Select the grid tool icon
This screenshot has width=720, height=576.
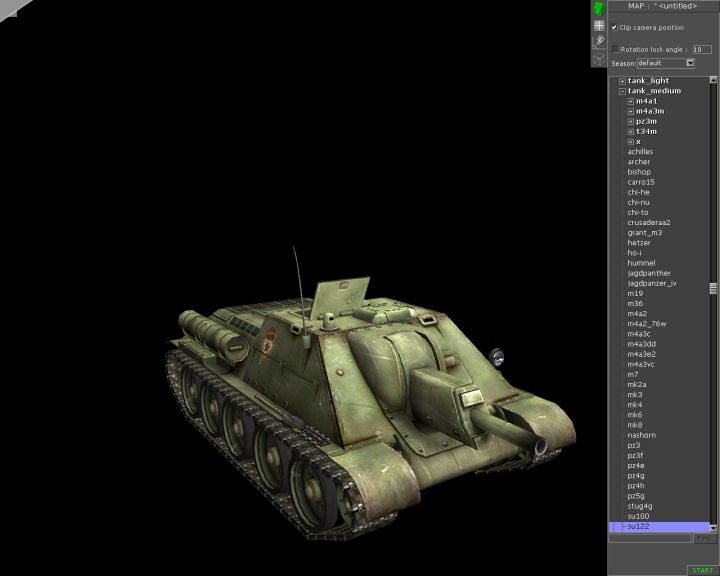click(x=599, y=26)
